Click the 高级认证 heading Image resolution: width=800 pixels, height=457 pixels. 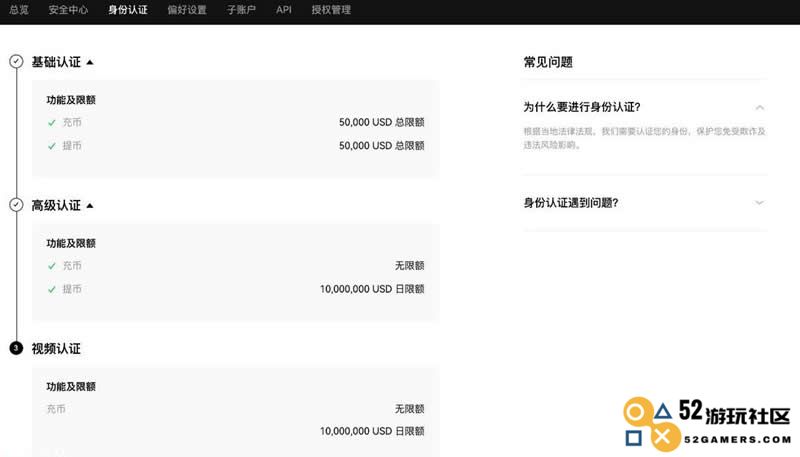click(56, 206)
